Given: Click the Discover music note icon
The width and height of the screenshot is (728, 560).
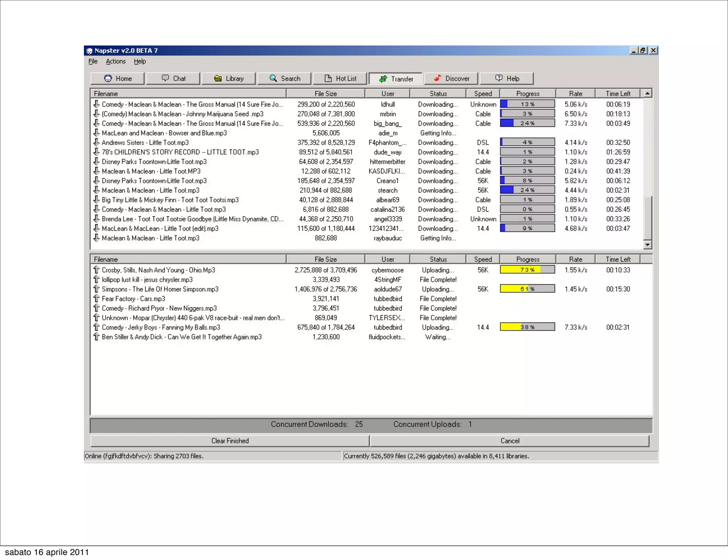Looking at the screenshot, I should point(437,78).
